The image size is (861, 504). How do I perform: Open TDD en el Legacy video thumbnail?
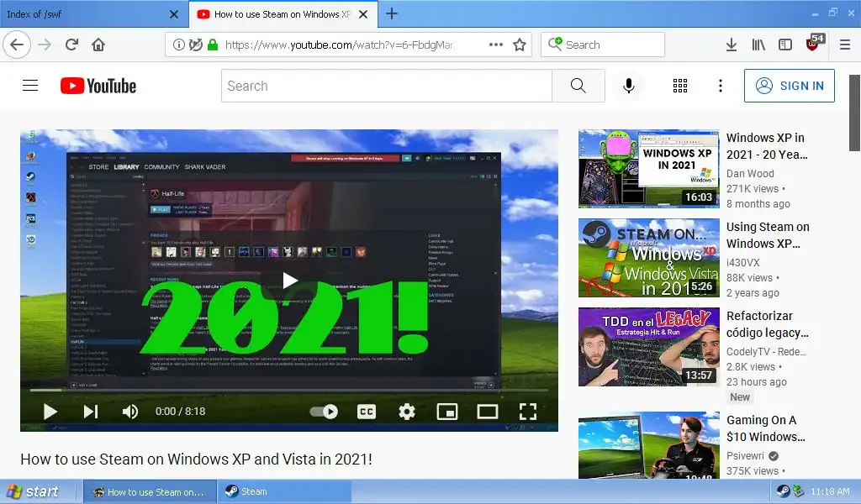648,347
